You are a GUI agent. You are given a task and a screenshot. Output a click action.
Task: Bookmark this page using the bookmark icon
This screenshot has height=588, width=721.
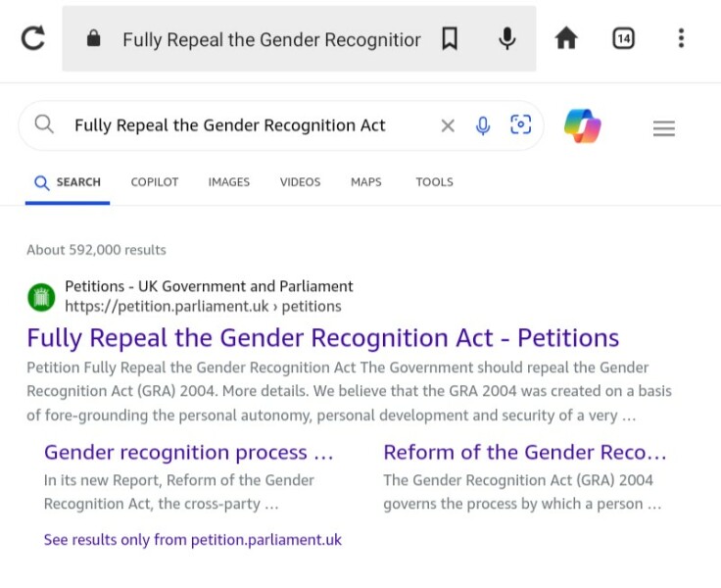(x=450, y=39)
